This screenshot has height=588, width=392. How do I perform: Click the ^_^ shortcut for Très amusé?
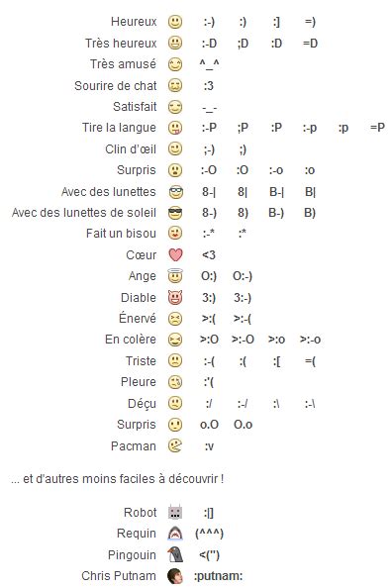click(209, 65)
